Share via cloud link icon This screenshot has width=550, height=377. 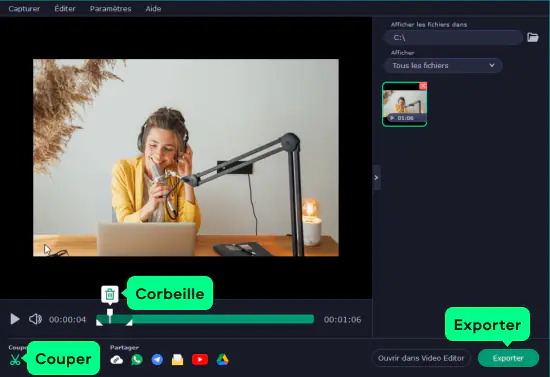click(116, 360)
